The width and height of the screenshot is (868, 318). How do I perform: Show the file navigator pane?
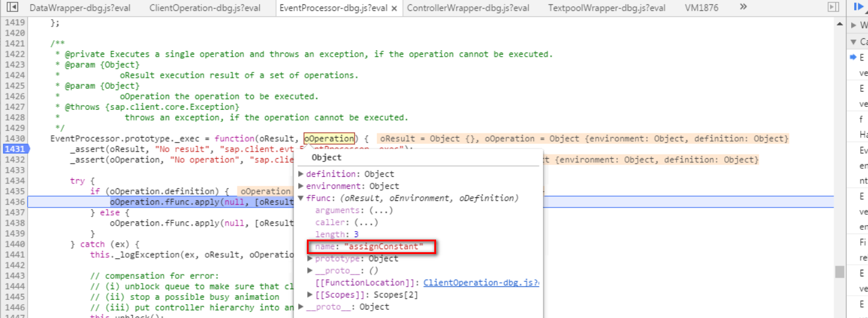click(11, 7)
